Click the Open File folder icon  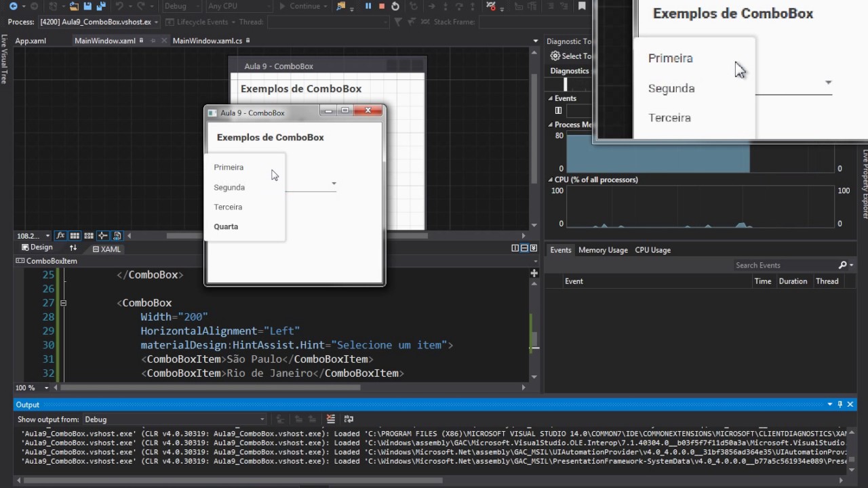tap(74, 6)
